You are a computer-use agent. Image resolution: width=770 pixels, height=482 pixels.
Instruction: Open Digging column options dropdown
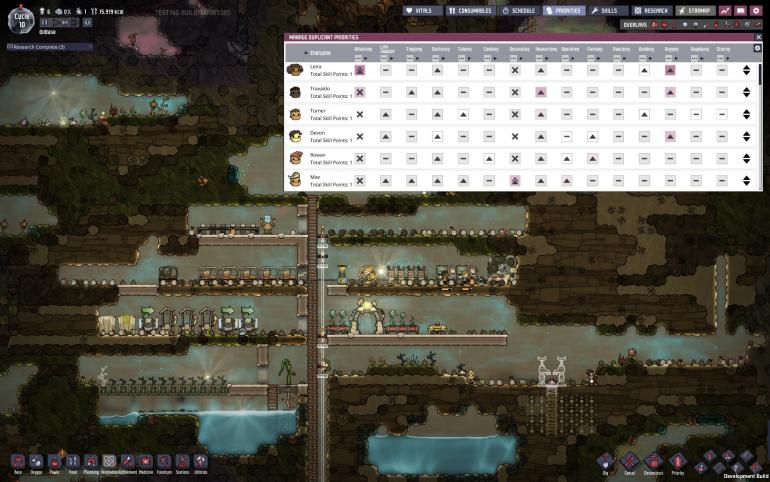click(x=671, y=58)
